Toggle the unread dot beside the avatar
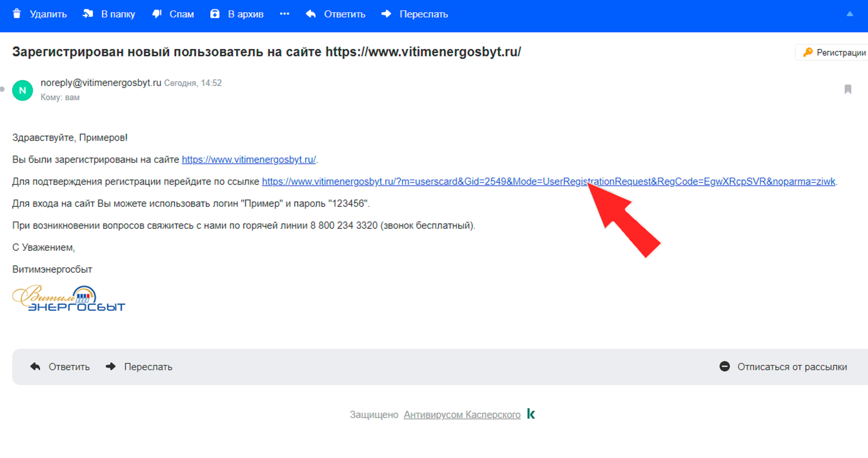This screenshot has width=868, height=458. (x=2, y=89)
